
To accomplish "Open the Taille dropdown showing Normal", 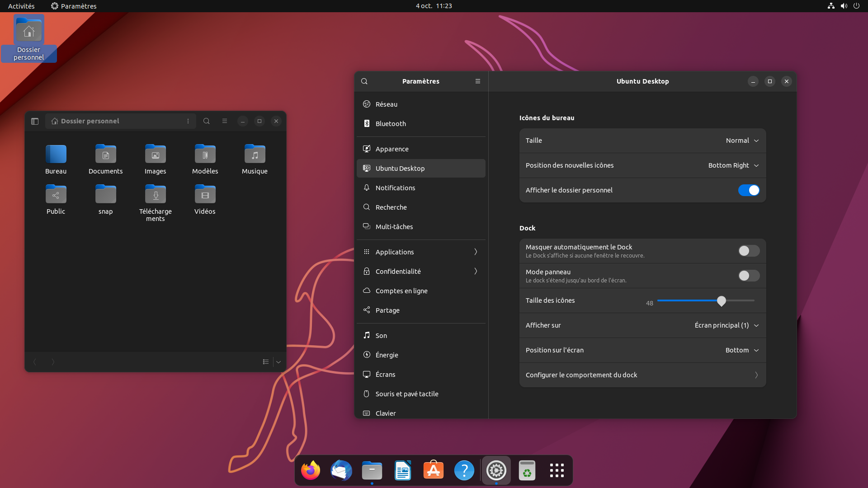I will click(741, 141).
